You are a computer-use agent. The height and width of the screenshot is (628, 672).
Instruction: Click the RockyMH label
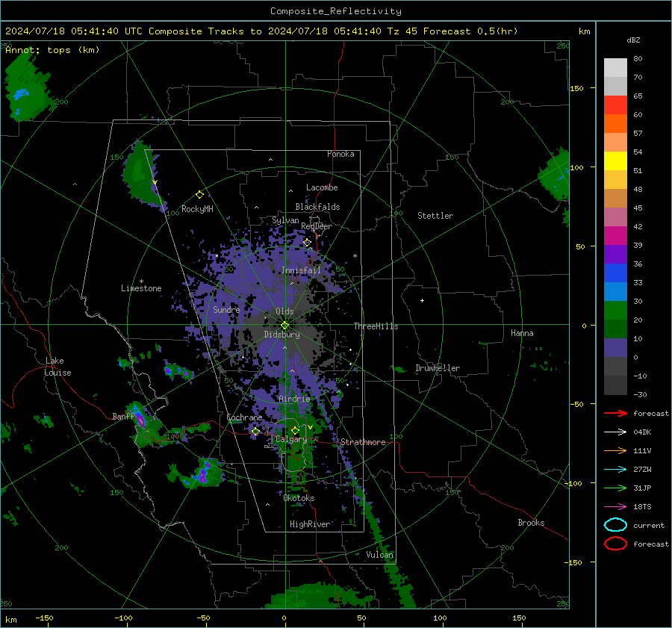(197, 209)
